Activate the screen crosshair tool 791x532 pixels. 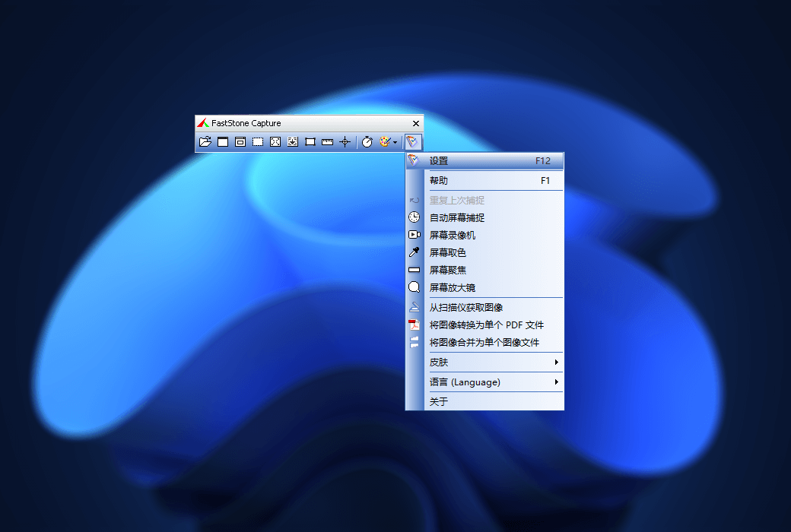point(345,141)
